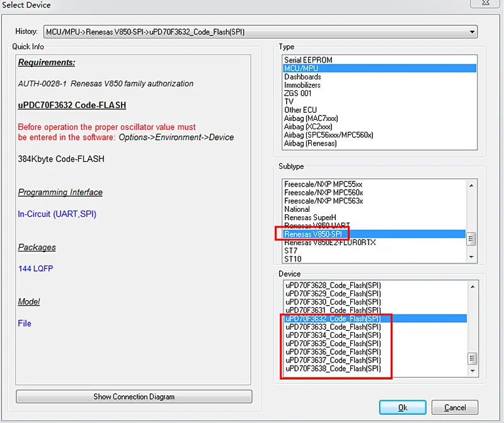Select uPD70F3633_Code_Flash(SPI) device
This screenshot has height=423, width=504.
[375, 327]
